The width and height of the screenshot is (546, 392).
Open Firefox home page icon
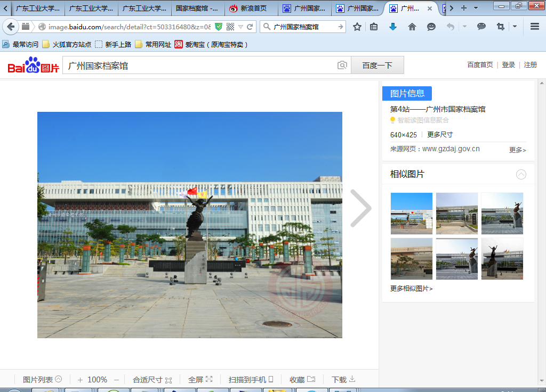coord(412,27)
